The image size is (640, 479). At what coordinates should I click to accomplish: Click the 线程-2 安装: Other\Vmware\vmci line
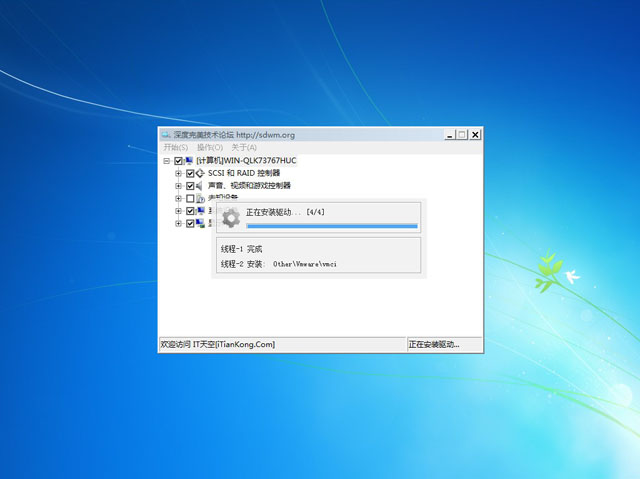click(x=279, y=264)
